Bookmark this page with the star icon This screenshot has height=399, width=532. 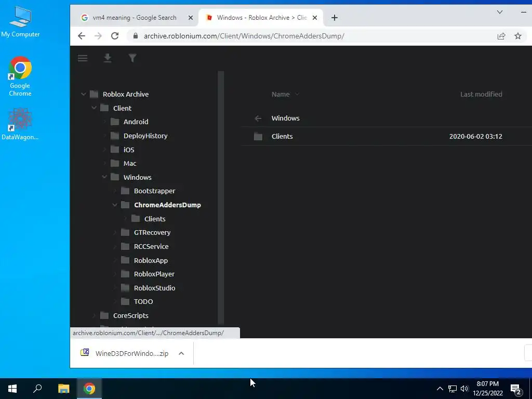(518, 36)
